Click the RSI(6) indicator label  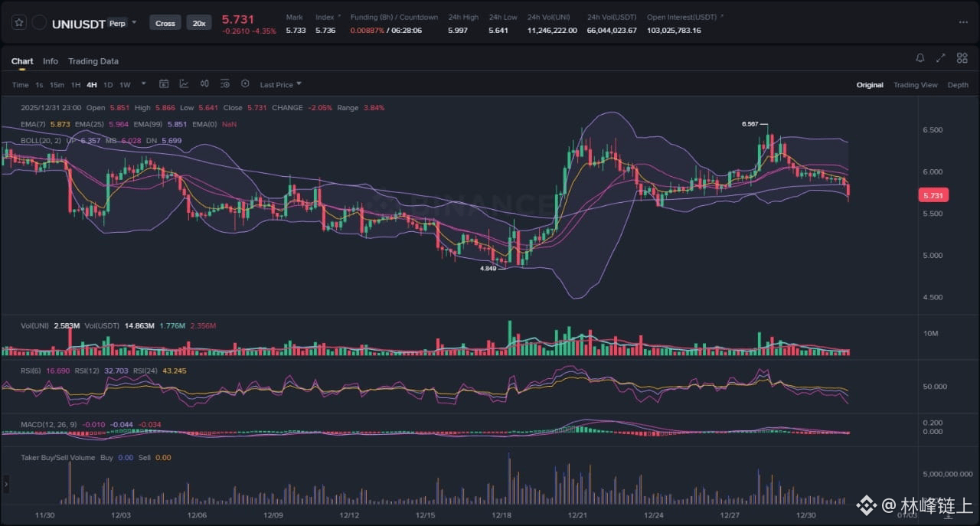(32, 371)
